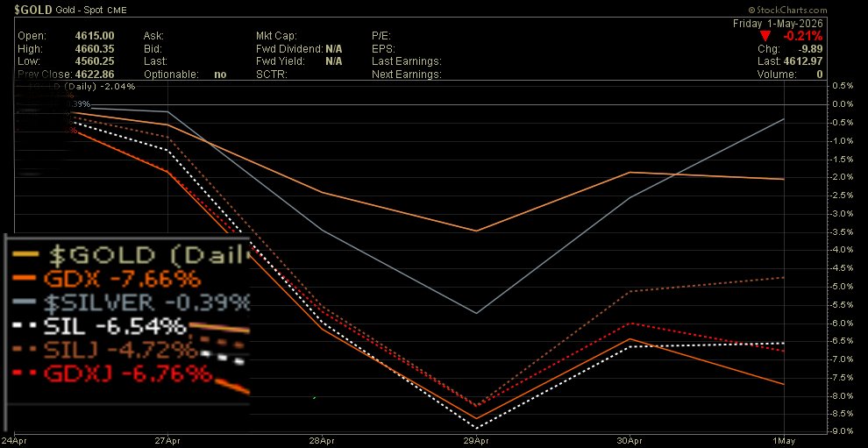Click the 'P/E:' label
Screen dimensions: 868x448
382,36
